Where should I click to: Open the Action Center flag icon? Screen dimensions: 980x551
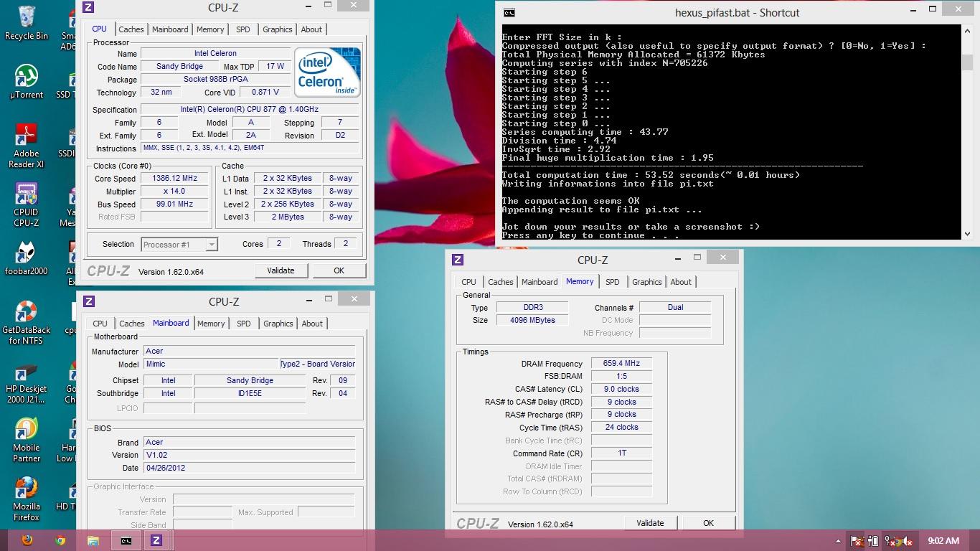(x=857, y=541)
